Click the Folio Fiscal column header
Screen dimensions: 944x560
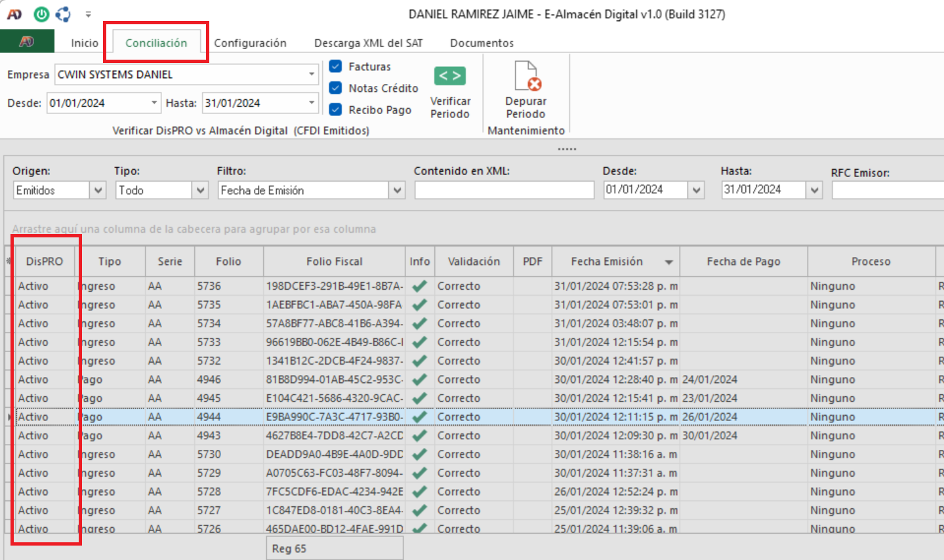(x=334, y=261)
